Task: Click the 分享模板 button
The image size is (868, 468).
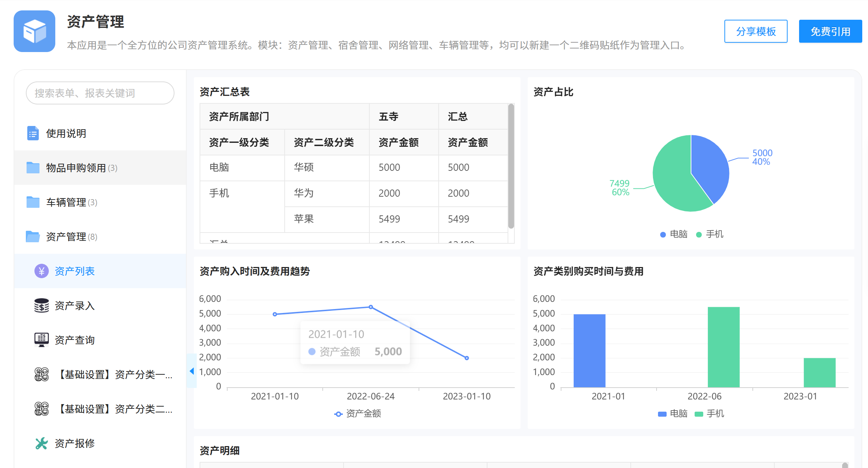Action: (x=756, y=31)
